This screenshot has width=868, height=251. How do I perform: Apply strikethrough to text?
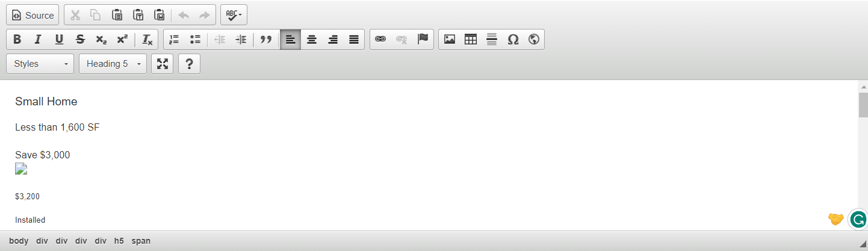click(80, 40)
